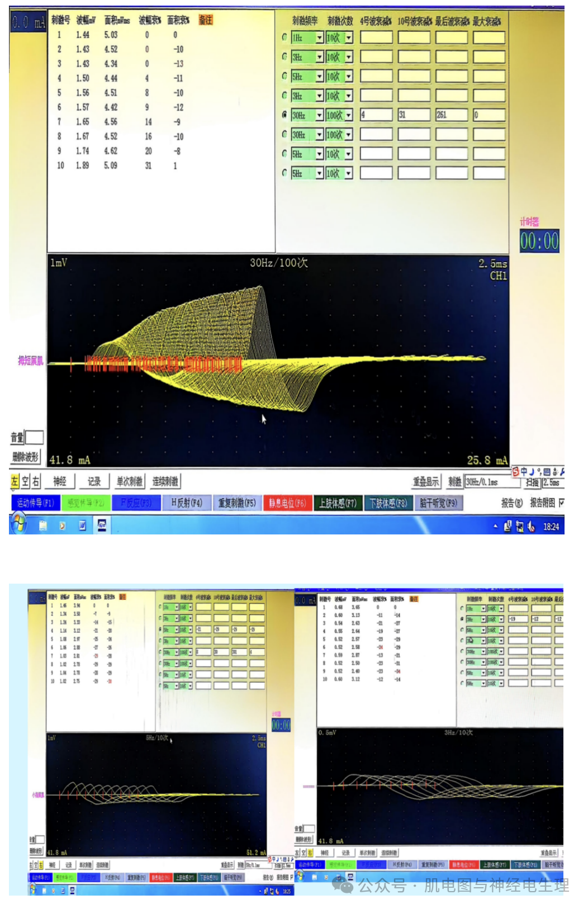
Task: Click the 单次刺激 button in top window
Action: click(x=129, y=481)
